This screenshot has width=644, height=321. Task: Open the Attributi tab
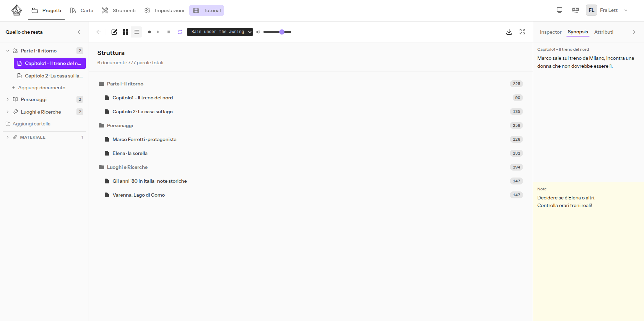point(604,32)
